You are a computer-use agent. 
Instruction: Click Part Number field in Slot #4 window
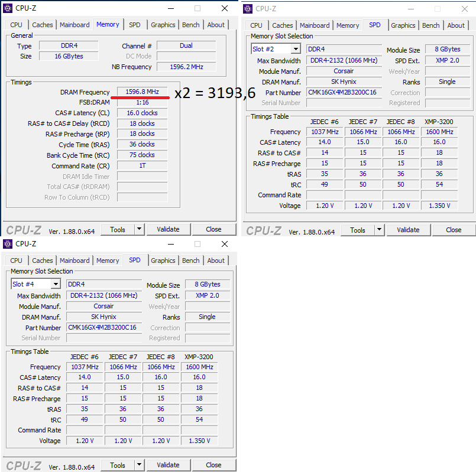(104, 327)
